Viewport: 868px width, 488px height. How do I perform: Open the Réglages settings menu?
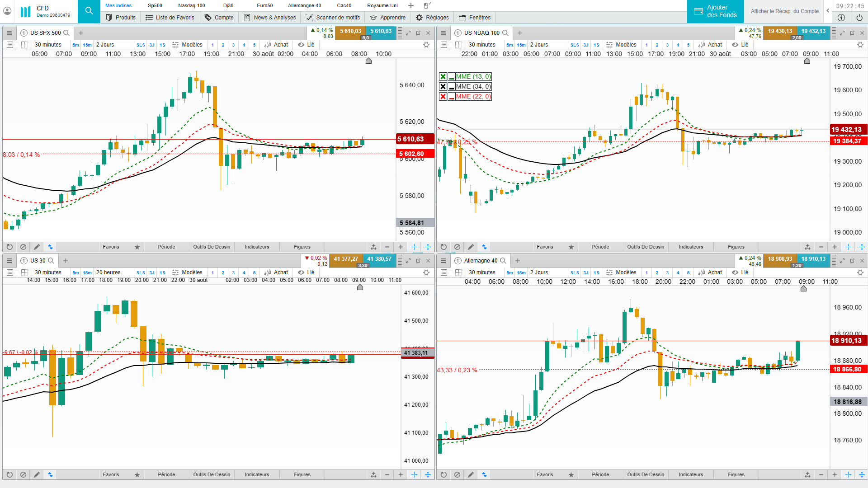432,18
